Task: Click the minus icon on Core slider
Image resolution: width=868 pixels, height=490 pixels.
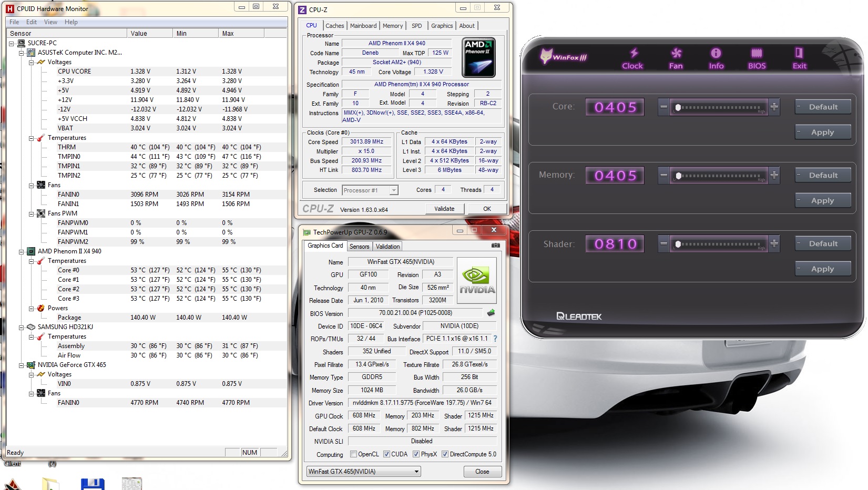Action: (x=663, y=107)
